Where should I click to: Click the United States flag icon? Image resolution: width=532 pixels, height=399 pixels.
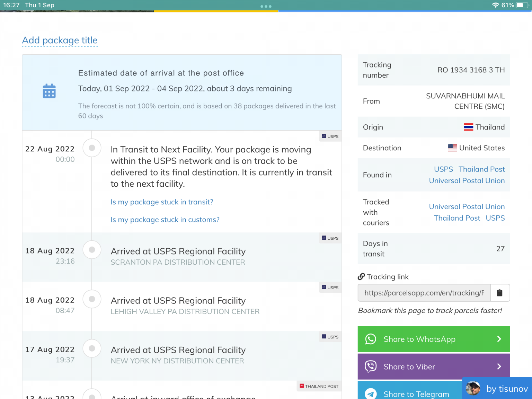(452, 148)
